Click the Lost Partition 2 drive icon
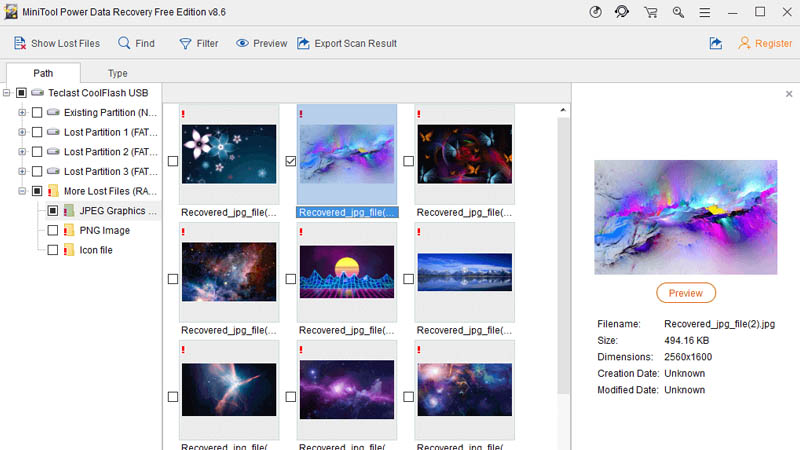The height and width of the screenshot is (450, 800). coord(53,152)
